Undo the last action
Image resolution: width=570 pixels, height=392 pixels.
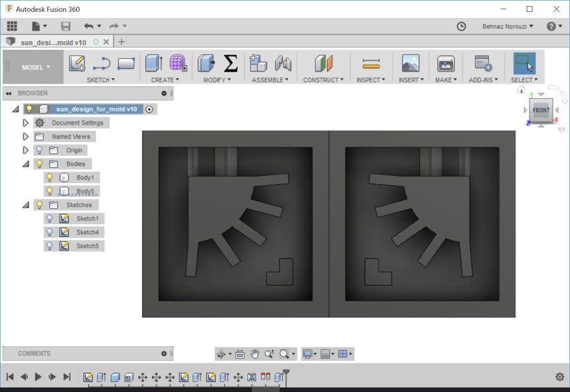point(89,26)
